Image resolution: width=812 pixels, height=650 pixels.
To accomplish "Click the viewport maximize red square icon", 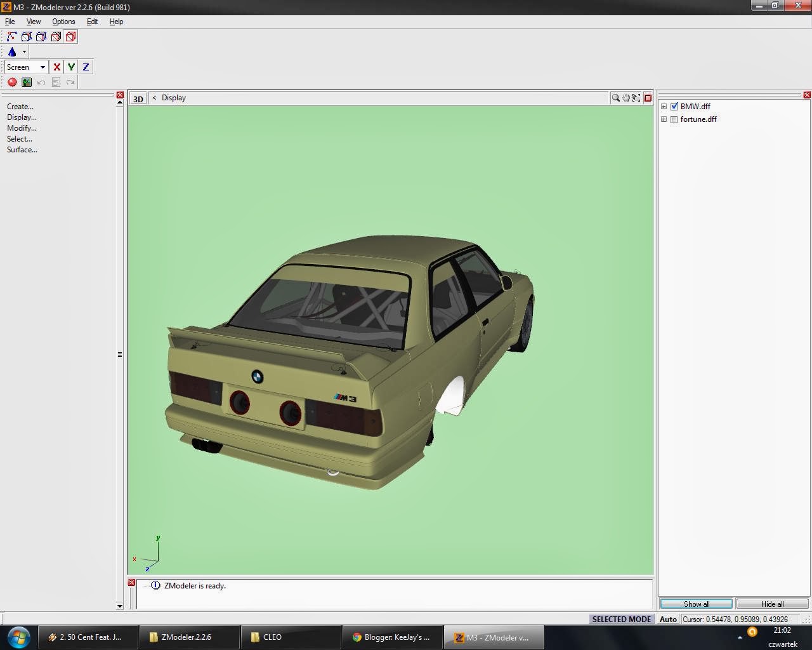I will (x=648, y=98).
